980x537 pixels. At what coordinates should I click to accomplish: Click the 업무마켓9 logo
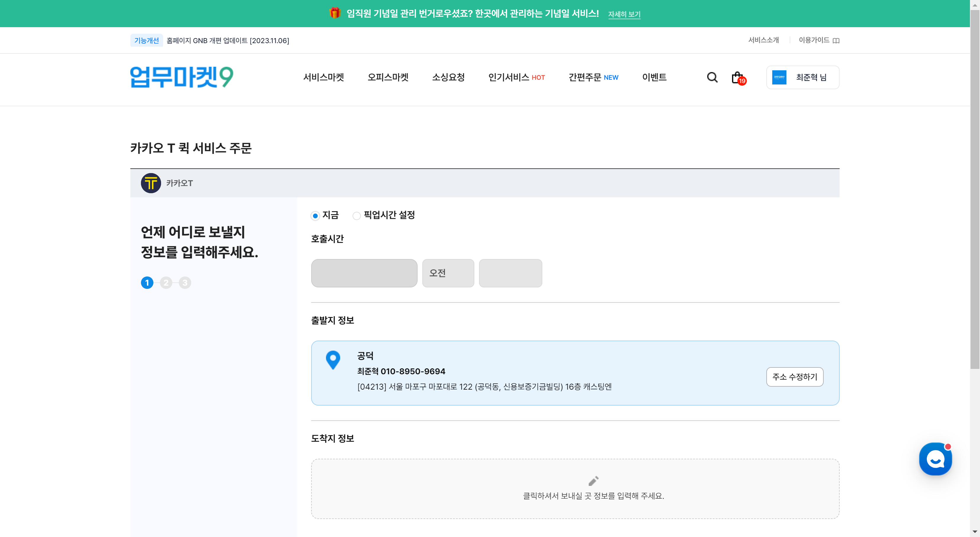[181, 77]
